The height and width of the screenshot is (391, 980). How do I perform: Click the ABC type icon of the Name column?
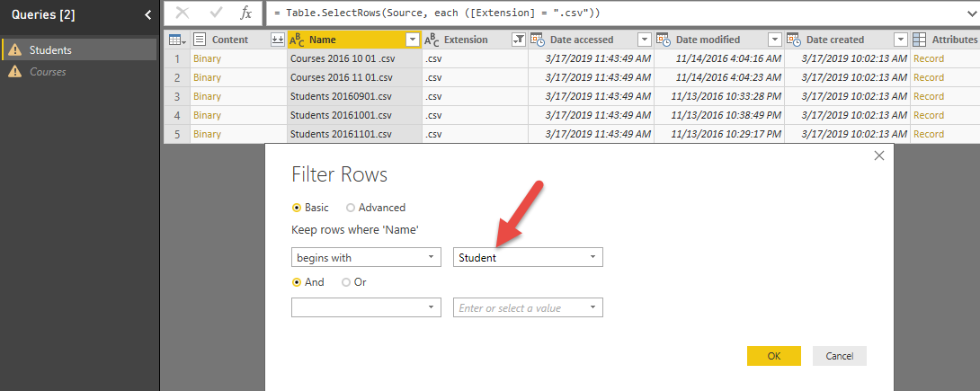[297, 40]
